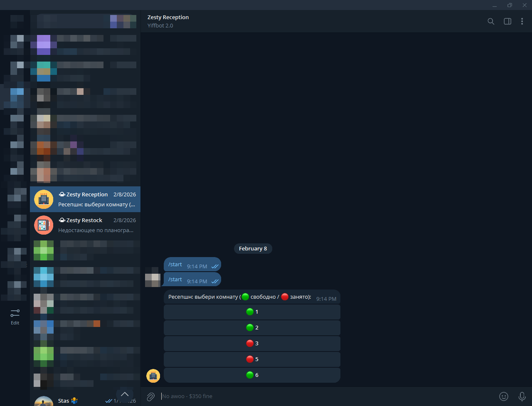Open the Zesty Reception chat row
532x406 pixels.
(x=85, y=199)
